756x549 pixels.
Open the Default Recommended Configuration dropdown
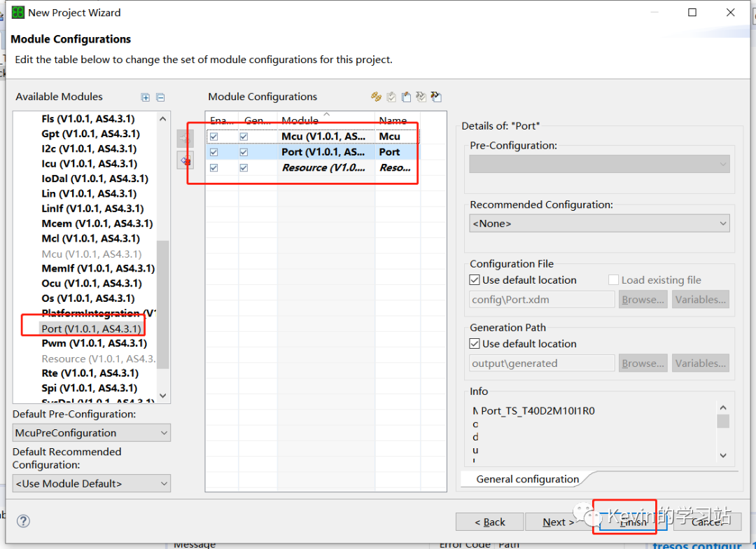point(92,483)
